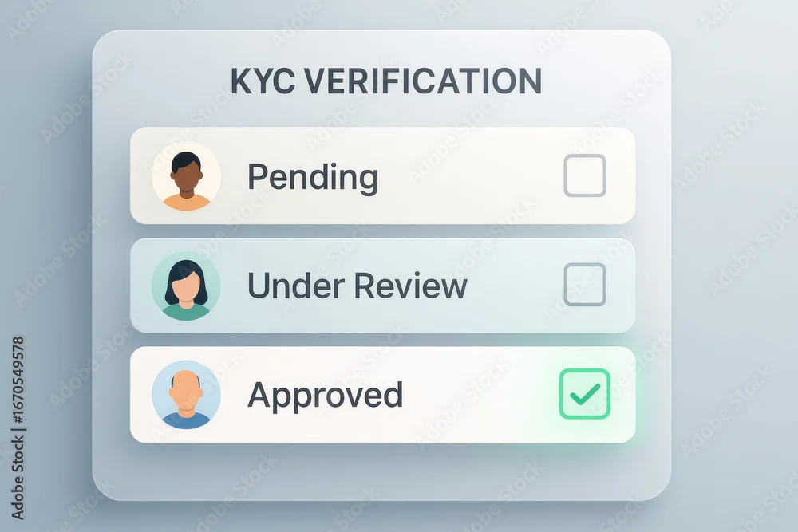Select the Under Review woman avatar

[186, 286]
